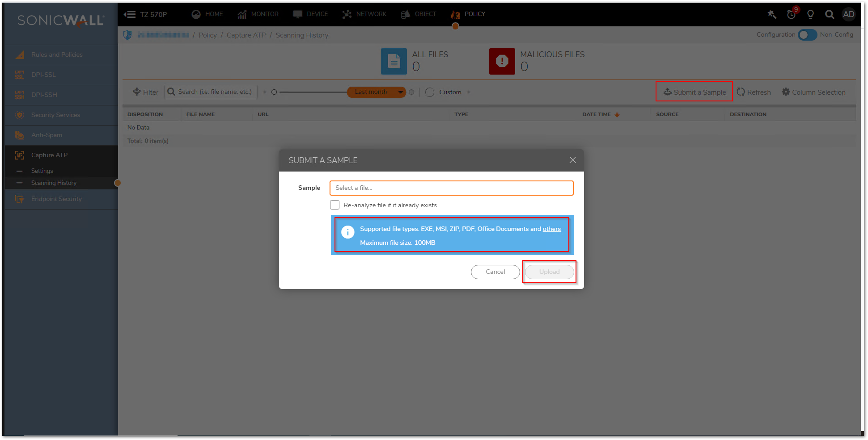Enable Re-analyze file if already exists checkbox
The height and width of the screenshot is (440, 868).
[334, 205]
